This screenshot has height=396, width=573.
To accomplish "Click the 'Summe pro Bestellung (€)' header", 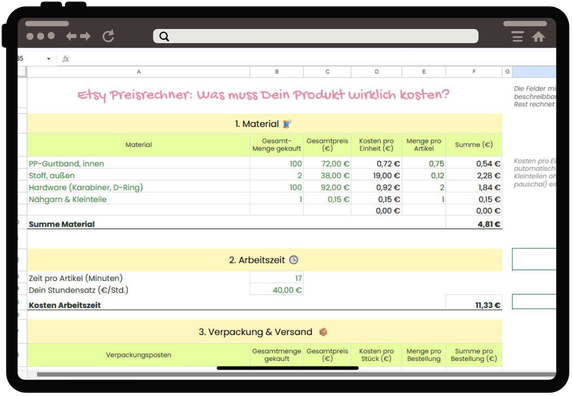I will click(474, 355).
